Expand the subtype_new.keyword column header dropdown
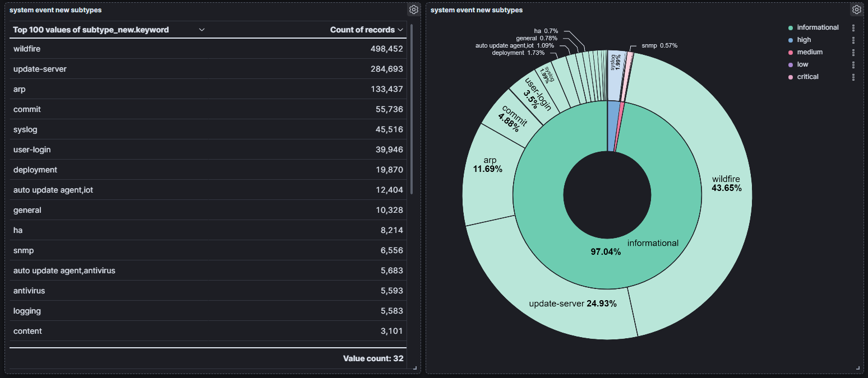This screenshot has width=868, height=378. (x=202, y=29)
